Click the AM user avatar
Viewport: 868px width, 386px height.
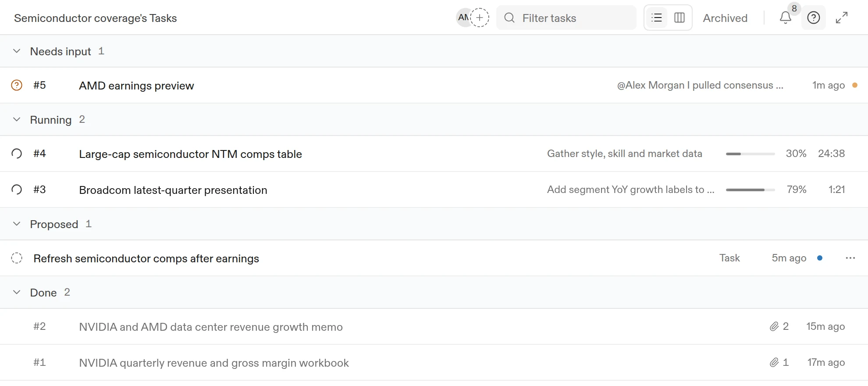463,18
